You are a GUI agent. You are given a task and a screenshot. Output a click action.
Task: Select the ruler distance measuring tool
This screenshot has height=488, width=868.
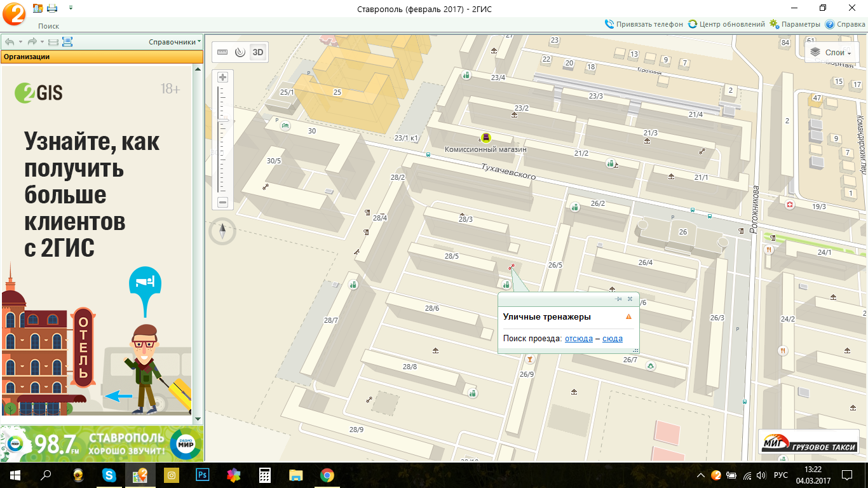[222, 52]
